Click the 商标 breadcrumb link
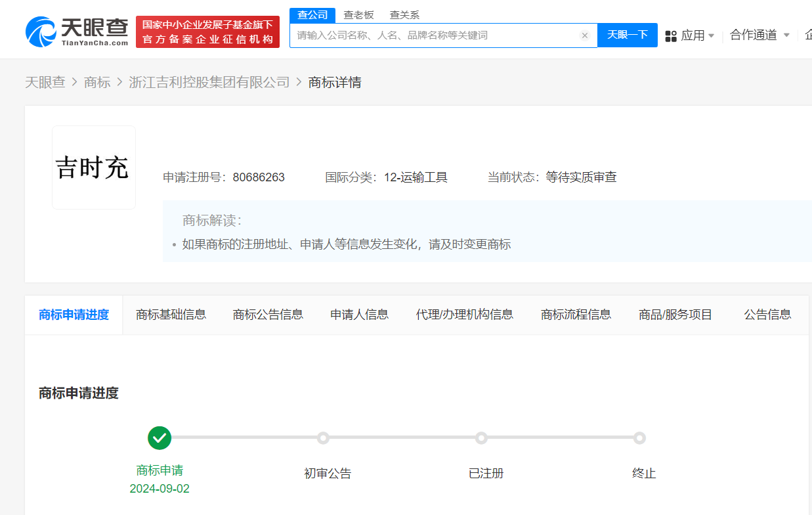Screen dimensions: 812x515 [97, 82]
